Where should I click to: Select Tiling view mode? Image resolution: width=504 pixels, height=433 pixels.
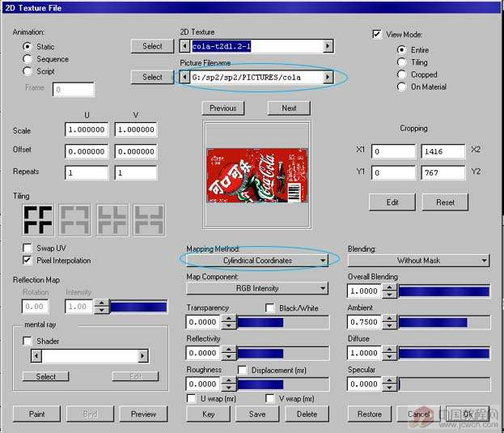[x=401, y=62]
